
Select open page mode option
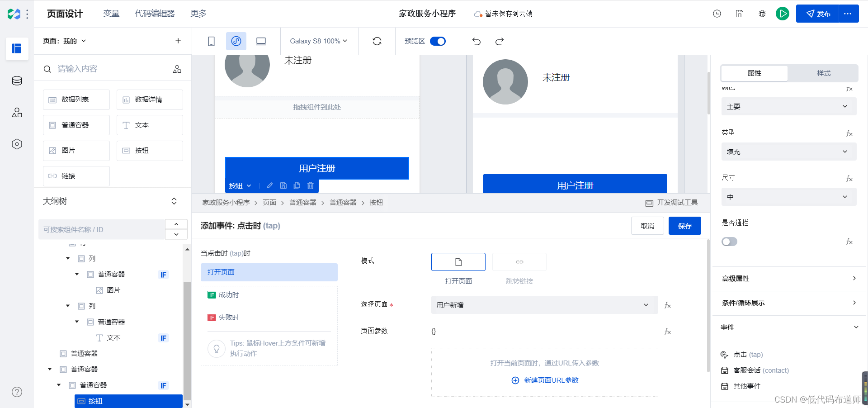(x=458, y=262)
